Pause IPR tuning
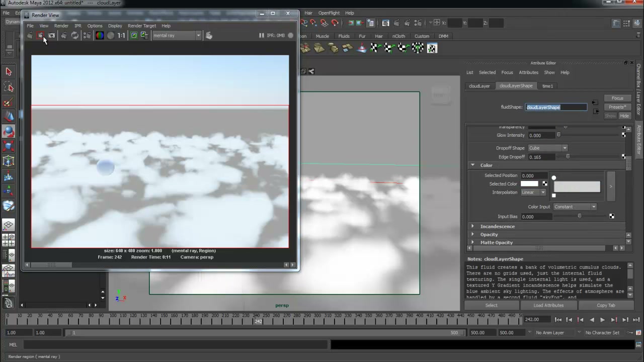Image resolution: width=644 pixels, height=362 pixels. [261, 35]
